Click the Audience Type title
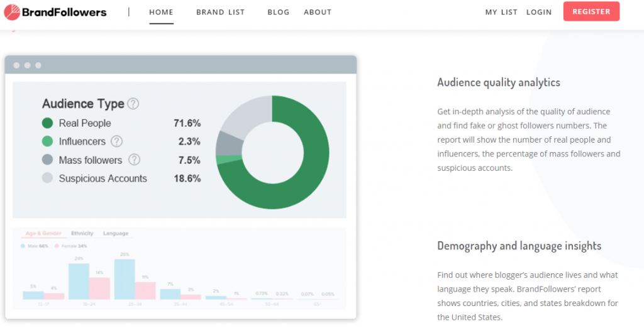The image size is (644, 328). (x=84, y=104)
